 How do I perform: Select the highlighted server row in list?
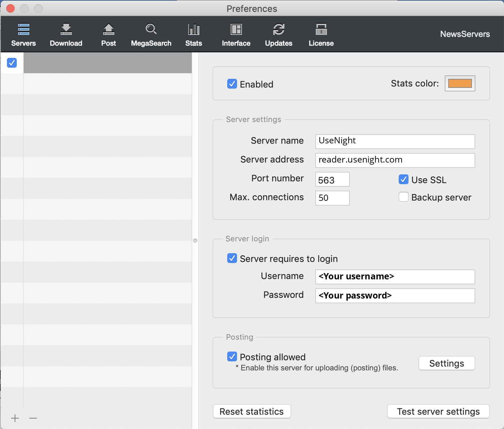(108, 63)
